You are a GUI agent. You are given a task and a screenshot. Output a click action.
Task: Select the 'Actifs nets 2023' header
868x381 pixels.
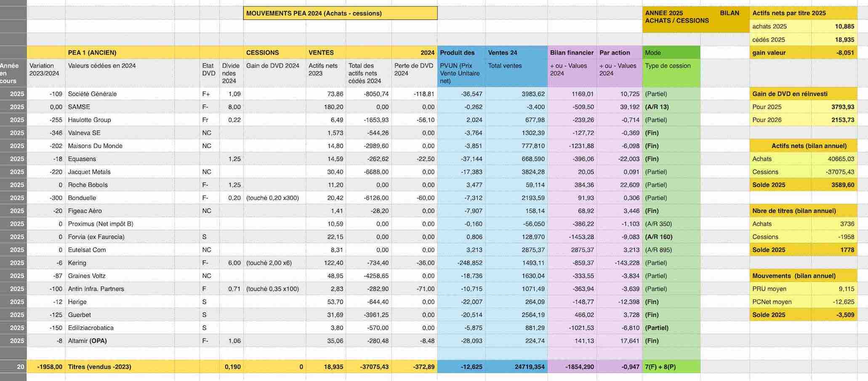pyautogui.click(x=326, y=73)
